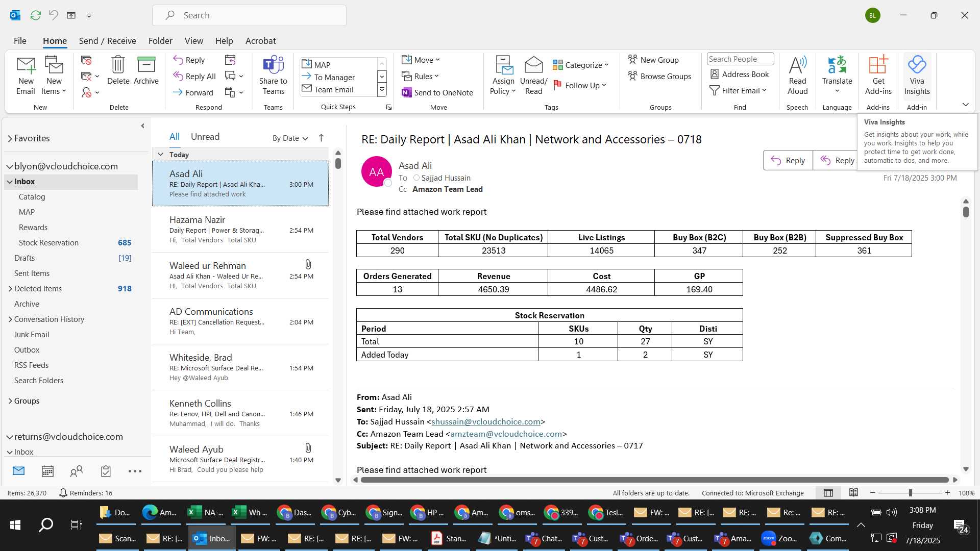980x551 pixels.
Task: Open Follow Up dropdown
Action: [x=580, y=85]
